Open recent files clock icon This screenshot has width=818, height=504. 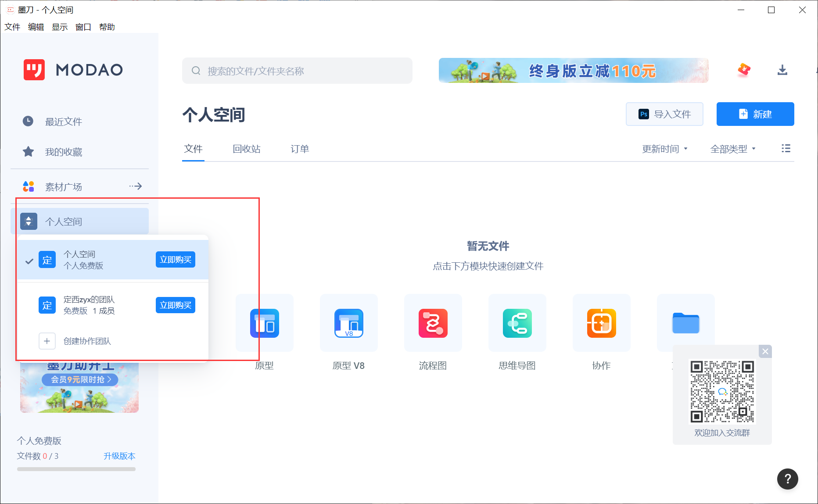pyautogui.click(x=28, y=121)
